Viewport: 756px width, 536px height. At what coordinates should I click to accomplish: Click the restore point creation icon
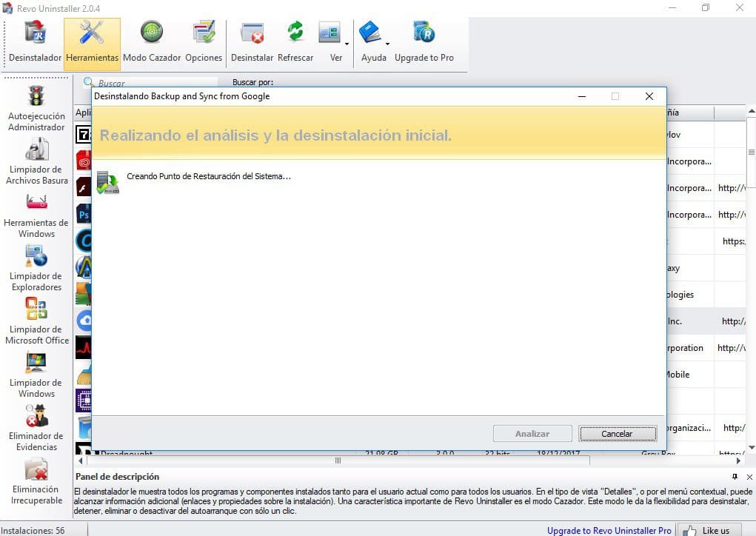[x=107, y=182]
